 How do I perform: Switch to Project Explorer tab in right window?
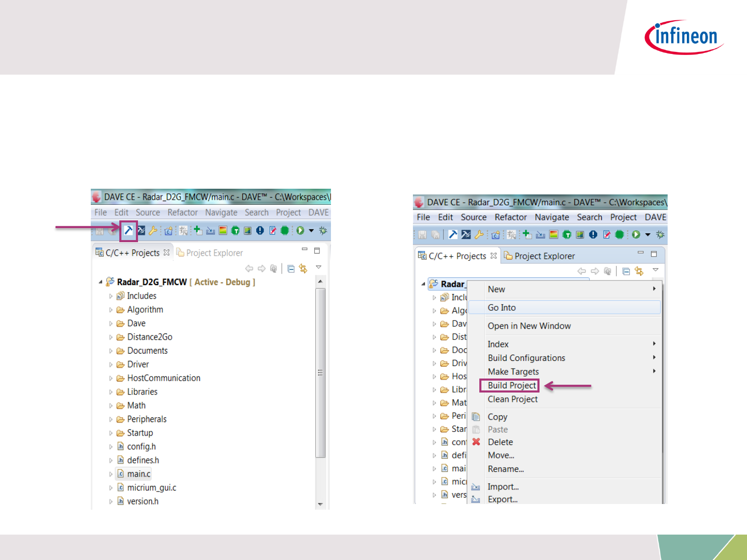pyautogui.click(x=539, y=256)
